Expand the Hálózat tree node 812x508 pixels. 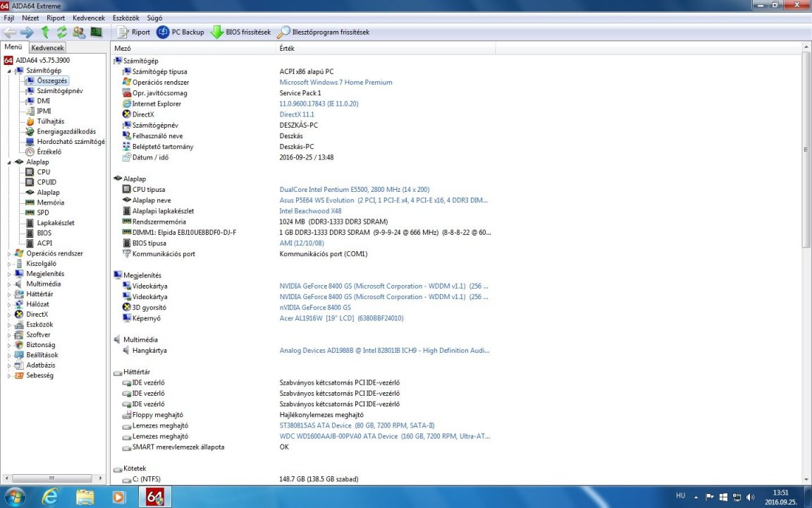pos(9,304)
